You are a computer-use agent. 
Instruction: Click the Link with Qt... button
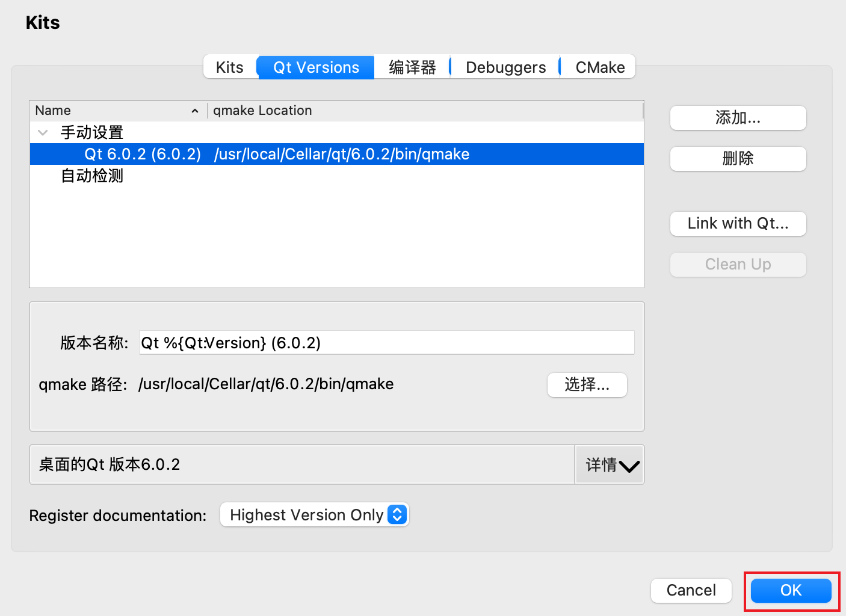pos(738,224)
